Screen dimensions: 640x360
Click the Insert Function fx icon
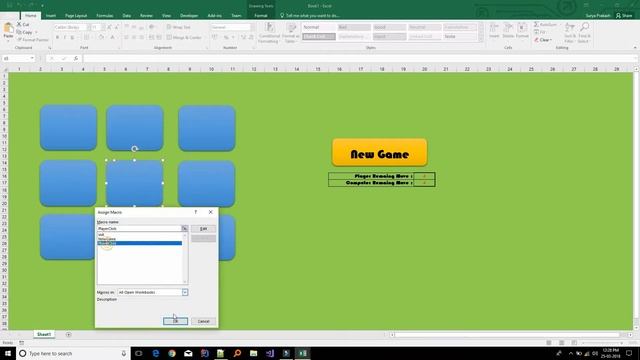point(76,59)
